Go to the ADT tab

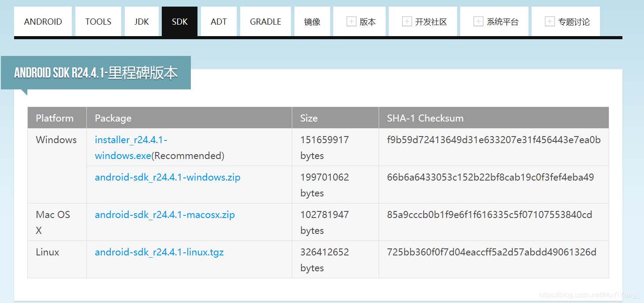(219, 22)
